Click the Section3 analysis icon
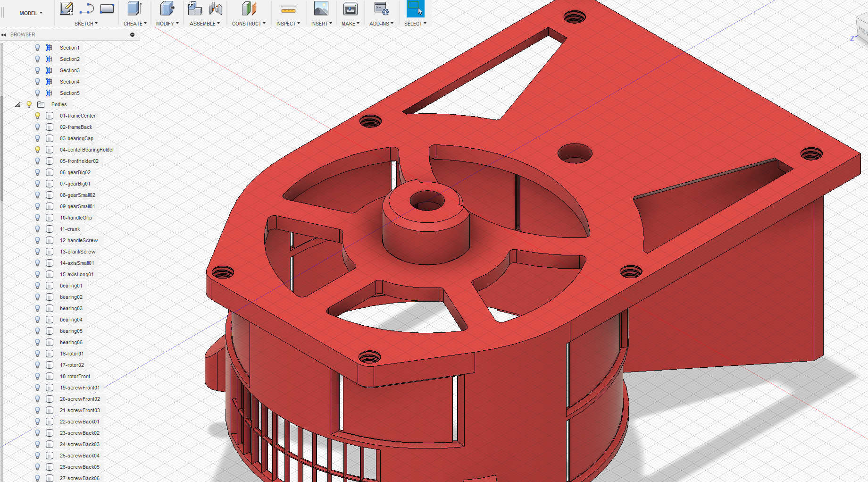 (x=49, y=70)
